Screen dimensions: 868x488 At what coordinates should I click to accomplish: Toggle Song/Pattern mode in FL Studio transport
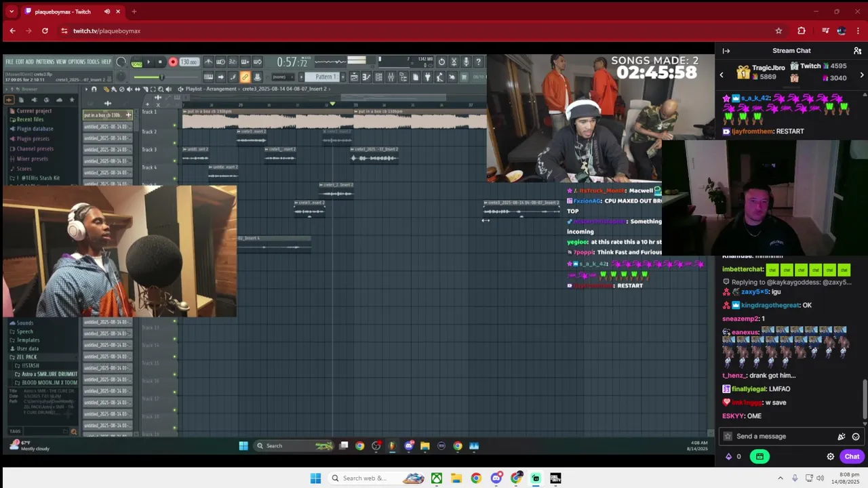pyautogui.click(x=137, y=63)
